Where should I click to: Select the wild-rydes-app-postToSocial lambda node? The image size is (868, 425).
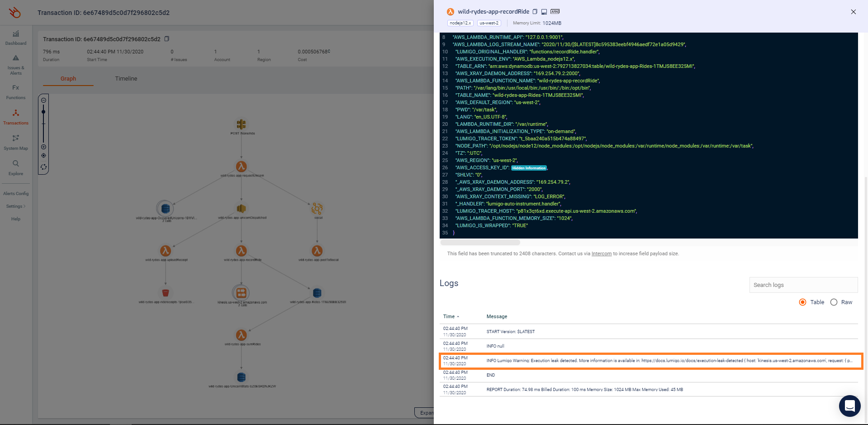coord(317,251)
